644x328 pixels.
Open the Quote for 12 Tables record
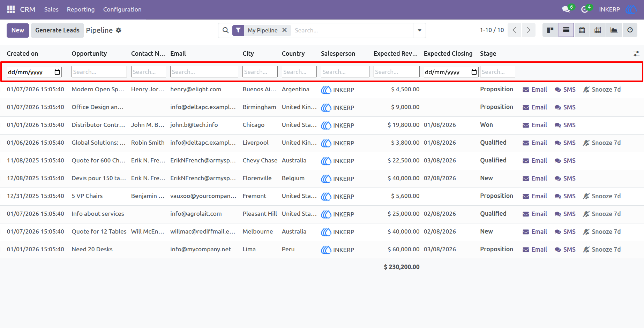click(99, 232)
